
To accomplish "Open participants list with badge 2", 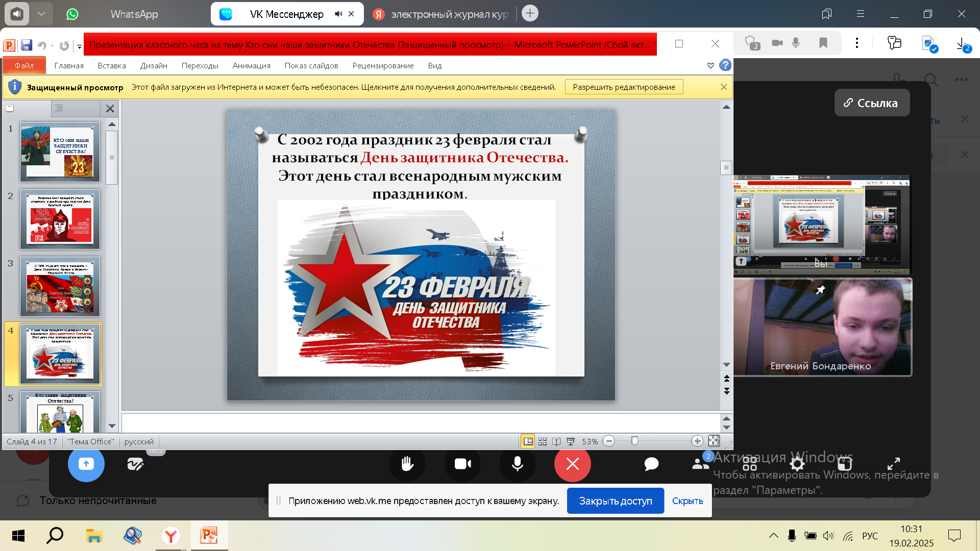I will (x=701, y=463).
